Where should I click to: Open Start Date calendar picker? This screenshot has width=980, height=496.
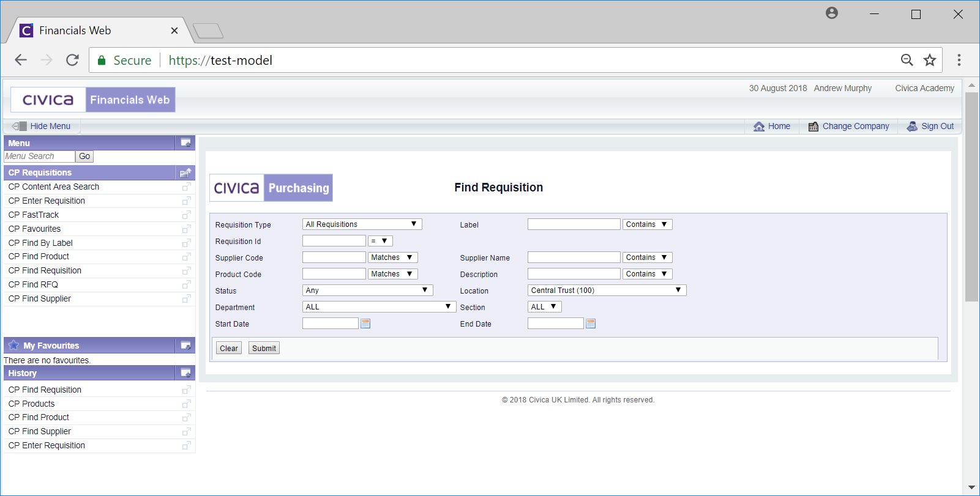[x=365, y=324]
